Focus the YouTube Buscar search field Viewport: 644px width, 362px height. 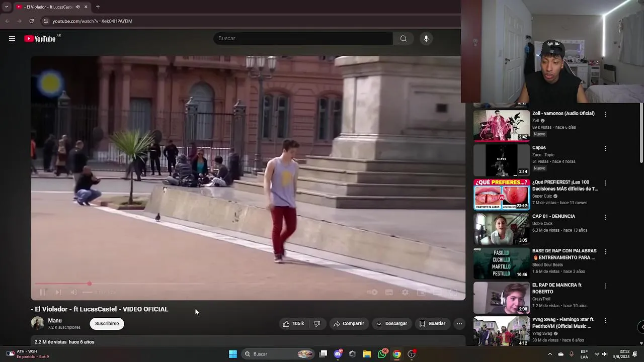(x=303, y=39)
